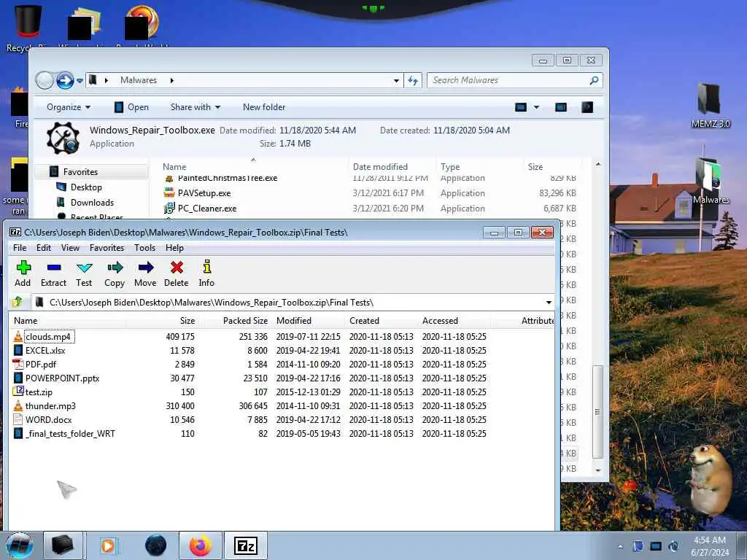Expand the Explorer address bar history dropdown
The height and width of the screenshot is (560, 747).
click(x=396, y=80)
